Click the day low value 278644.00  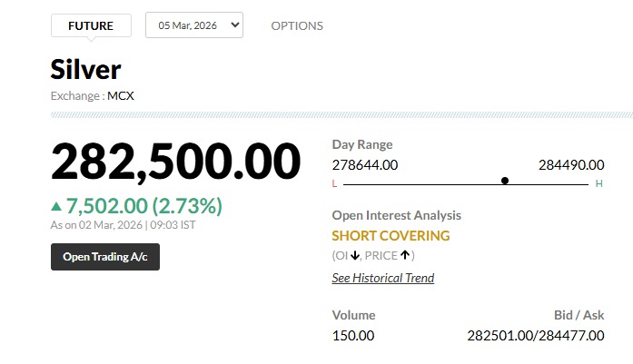pyautogui.click(x=365, y=164)
